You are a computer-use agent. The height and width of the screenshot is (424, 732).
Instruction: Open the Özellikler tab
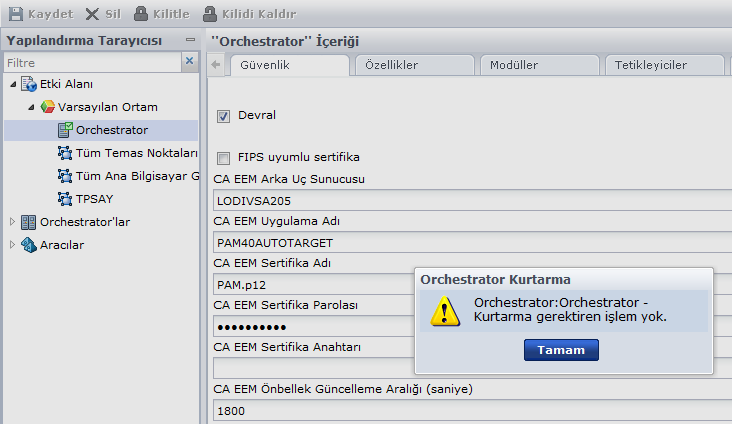(415, 65)
